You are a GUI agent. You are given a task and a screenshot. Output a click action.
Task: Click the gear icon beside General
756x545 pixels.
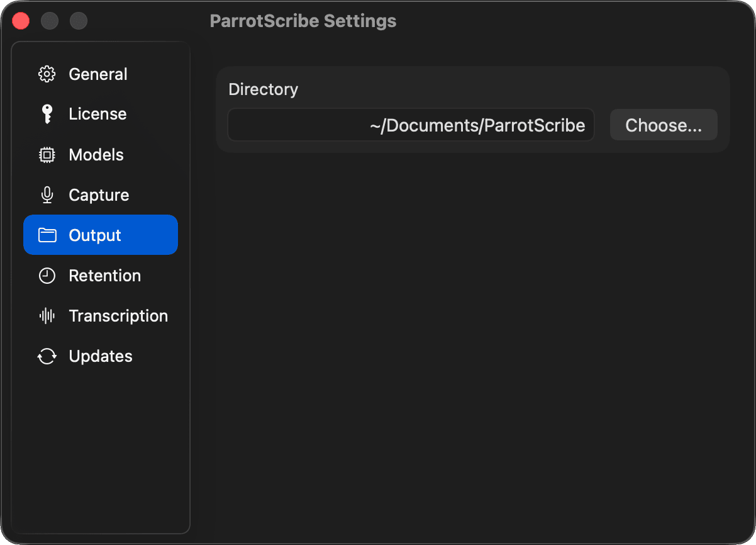pyautogui.click(x=47, y=74)
